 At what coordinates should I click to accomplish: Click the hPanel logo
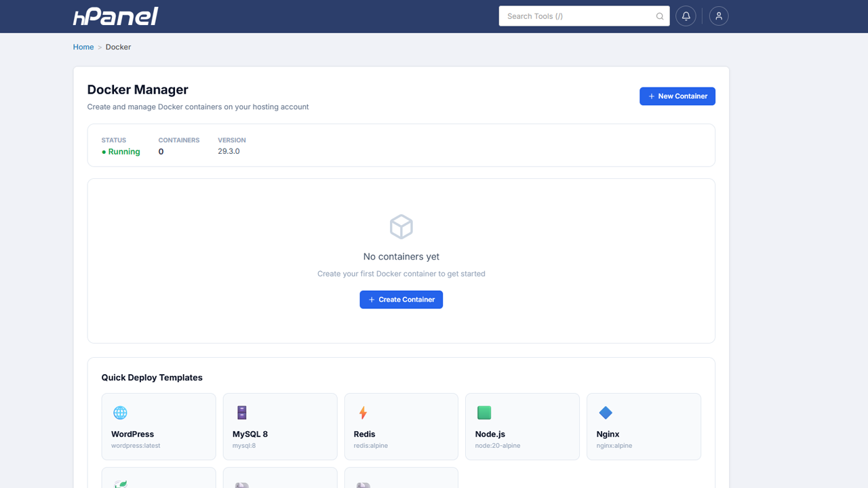[116, 16]
